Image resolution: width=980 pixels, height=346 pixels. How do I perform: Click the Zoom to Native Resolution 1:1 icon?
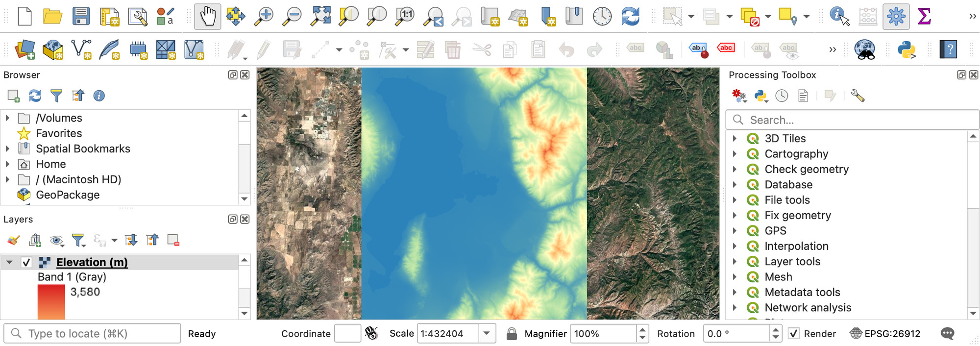click(x=406, y=16)
